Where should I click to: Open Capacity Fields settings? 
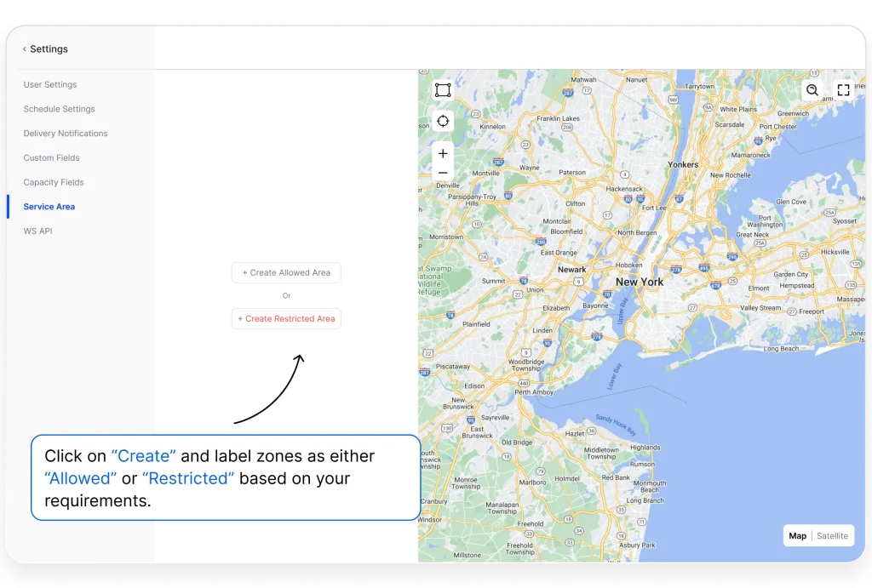(x=54, y=182)
